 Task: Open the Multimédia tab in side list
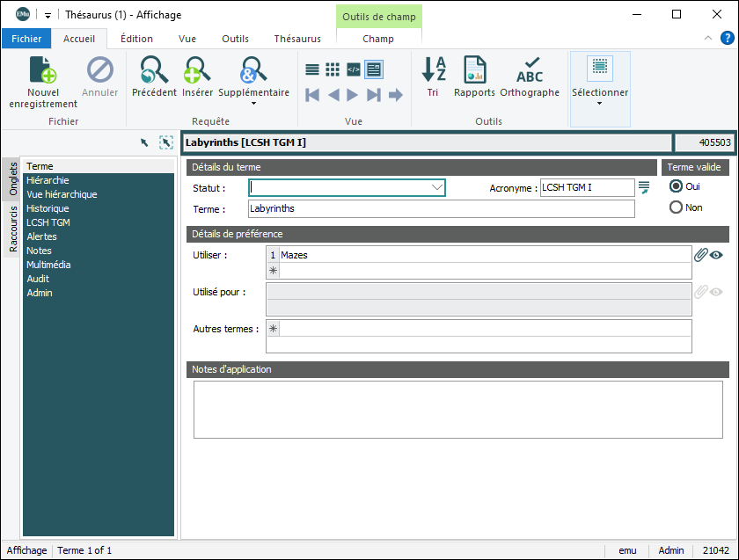click(49, 265)
